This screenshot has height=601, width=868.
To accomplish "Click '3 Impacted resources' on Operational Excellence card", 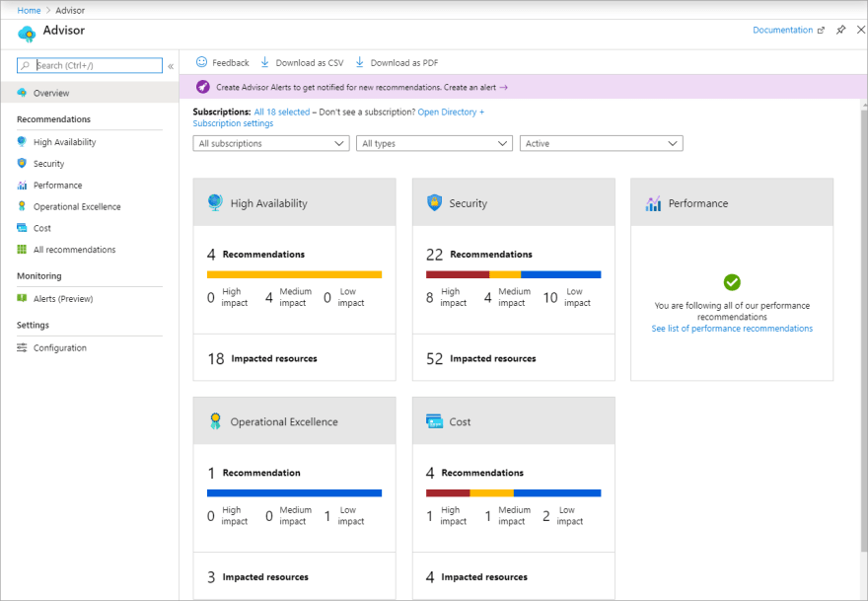I will pos(258,576).
